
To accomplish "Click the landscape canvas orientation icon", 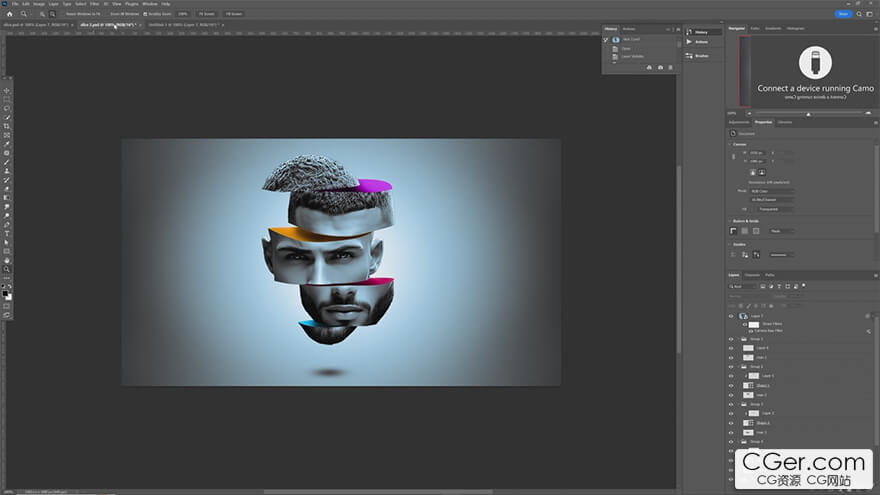I will 763,172.
